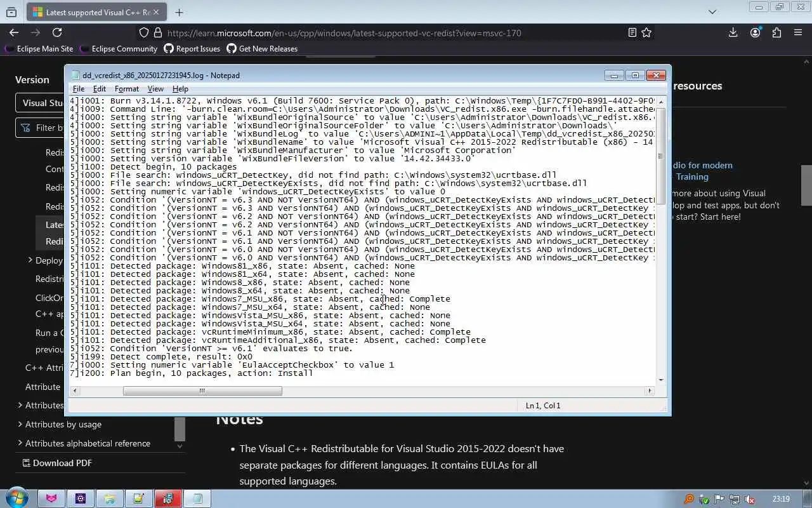Click the Download PDF link
The height and width of the screenshot is (508, 812).
click(x=56, y=463)
